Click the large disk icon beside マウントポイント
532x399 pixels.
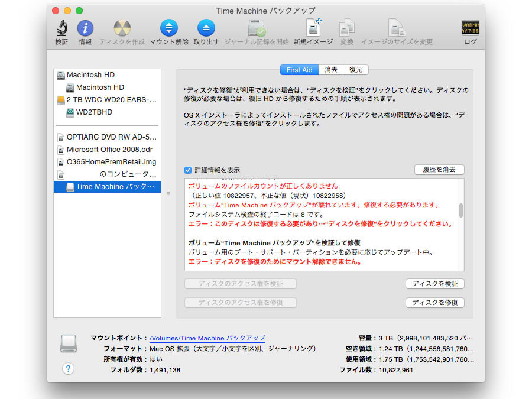coord(69,343)
